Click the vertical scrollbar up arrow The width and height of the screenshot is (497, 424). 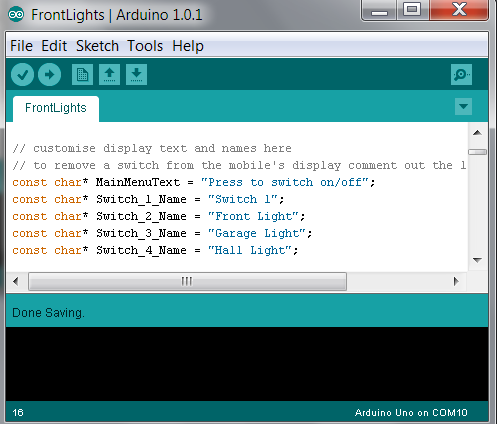pyautogui.click(x=477, y=133)
